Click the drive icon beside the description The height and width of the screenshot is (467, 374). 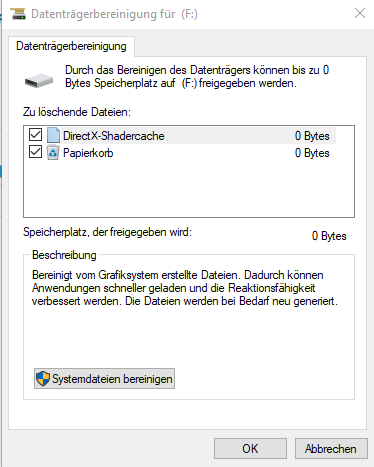[x=39, y=81]
